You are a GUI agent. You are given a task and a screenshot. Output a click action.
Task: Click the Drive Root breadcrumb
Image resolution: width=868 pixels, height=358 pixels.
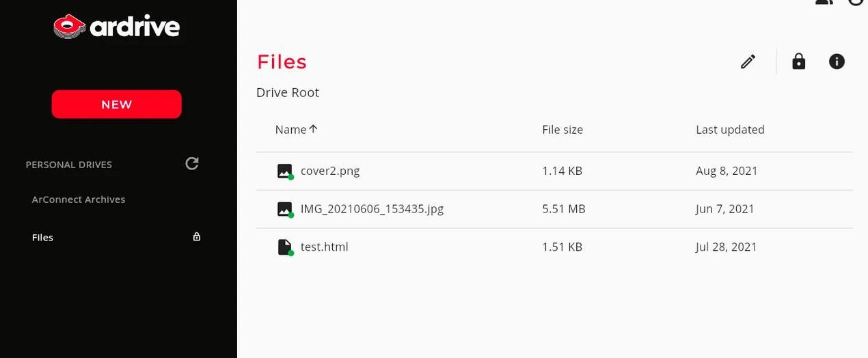288,92
